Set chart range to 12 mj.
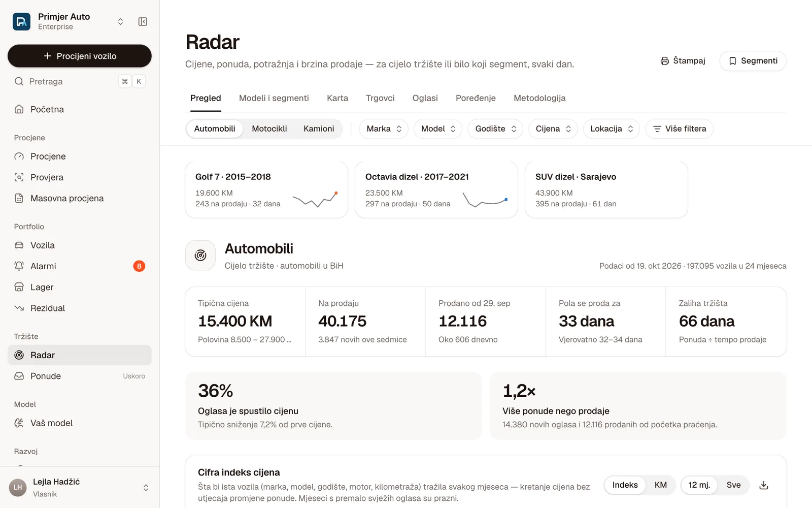 pyautogui.click(x=699, y=485)
